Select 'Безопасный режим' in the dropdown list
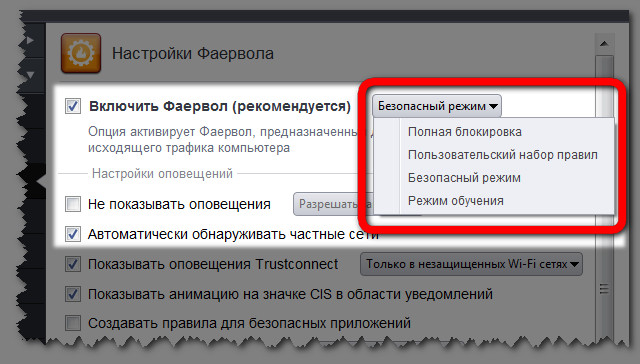Screen dimensions: 640x364 464,178
